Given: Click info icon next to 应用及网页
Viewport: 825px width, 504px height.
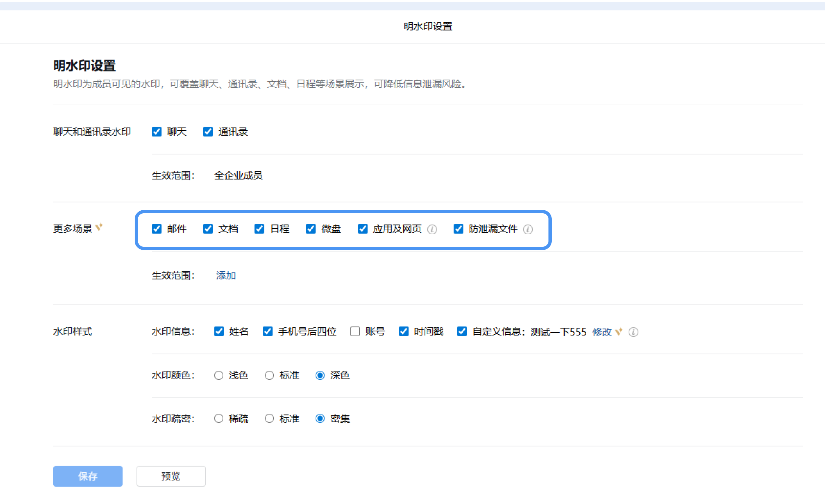Looking at the screenshot, I should 432,229.
